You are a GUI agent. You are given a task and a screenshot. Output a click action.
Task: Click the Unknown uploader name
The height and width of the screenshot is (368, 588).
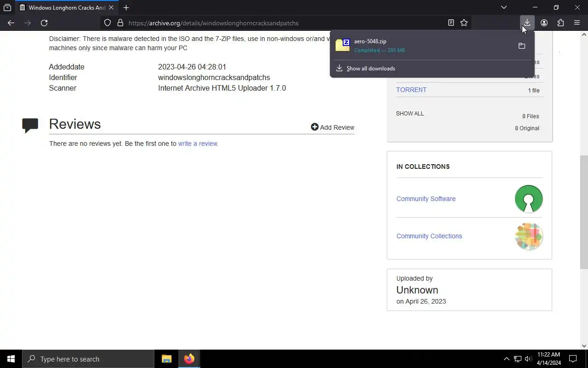click(x=417, y=290)
